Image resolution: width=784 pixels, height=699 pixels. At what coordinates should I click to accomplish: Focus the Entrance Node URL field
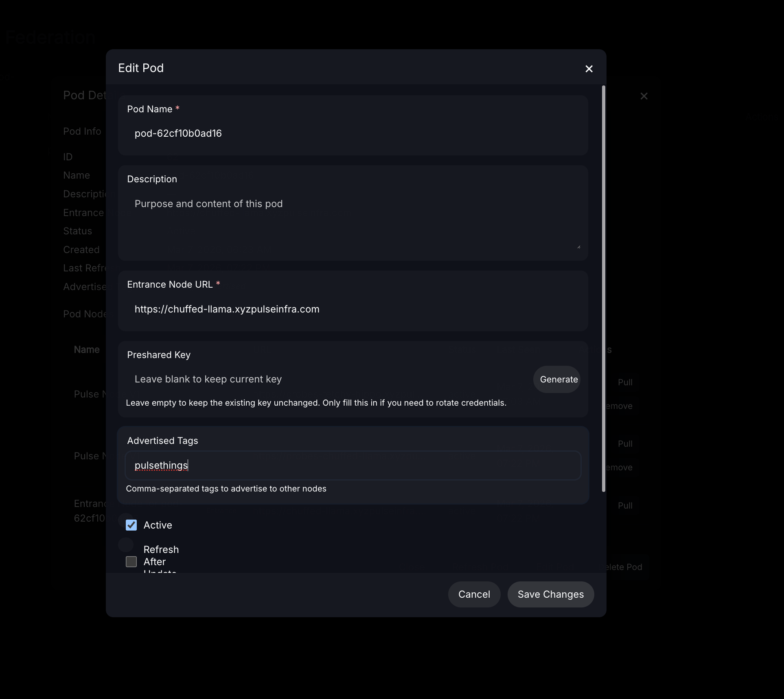click(x=353, y=309)
